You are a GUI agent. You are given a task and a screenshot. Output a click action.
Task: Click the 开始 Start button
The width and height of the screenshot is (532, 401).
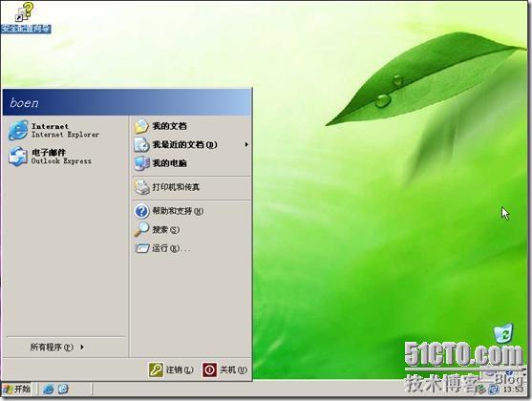[17, 389]
